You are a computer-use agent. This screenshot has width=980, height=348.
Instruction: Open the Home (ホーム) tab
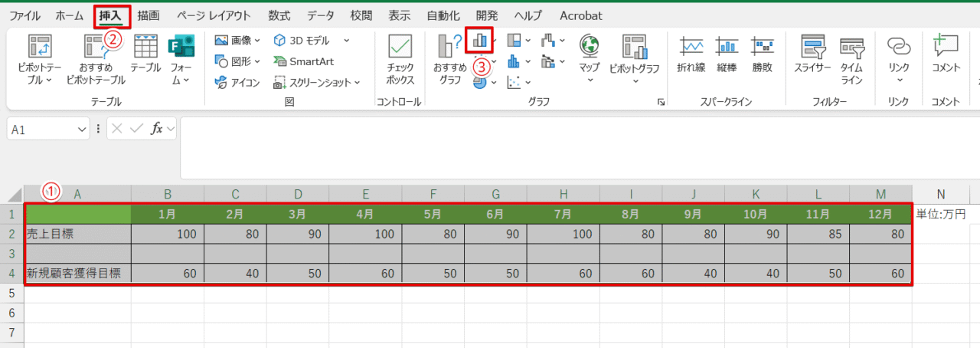(x=70, y=15)
